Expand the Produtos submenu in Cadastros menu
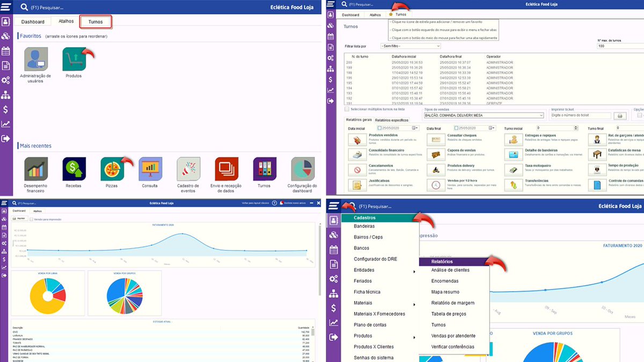This screenshot has width=644, height=362. [x=414, y=337]
